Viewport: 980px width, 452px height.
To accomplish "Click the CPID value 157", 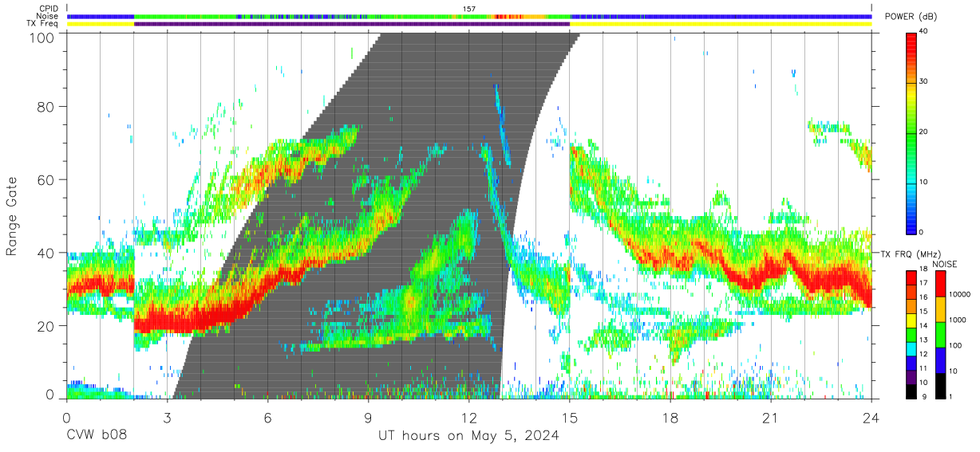I will pos(469,9).
